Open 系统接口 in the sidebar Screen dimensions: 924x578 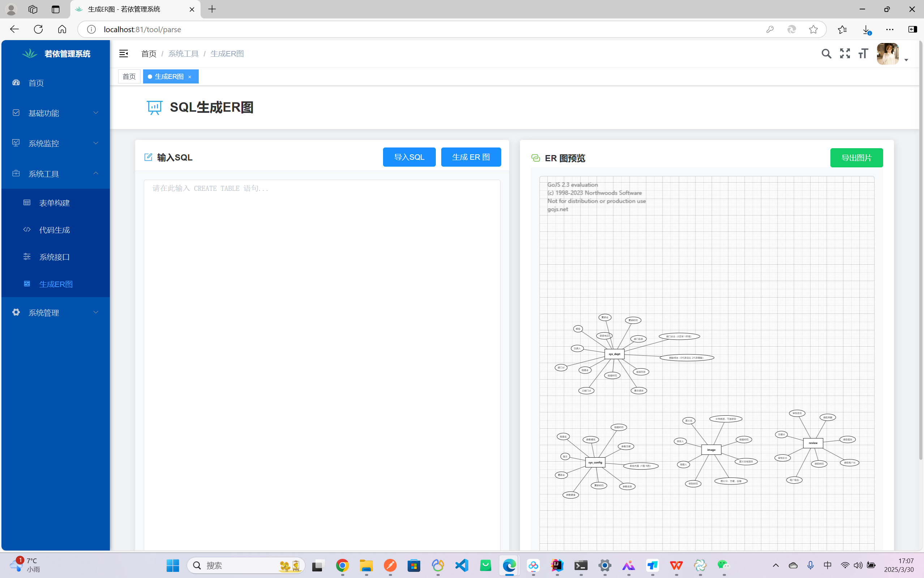[x=54, y=257]
